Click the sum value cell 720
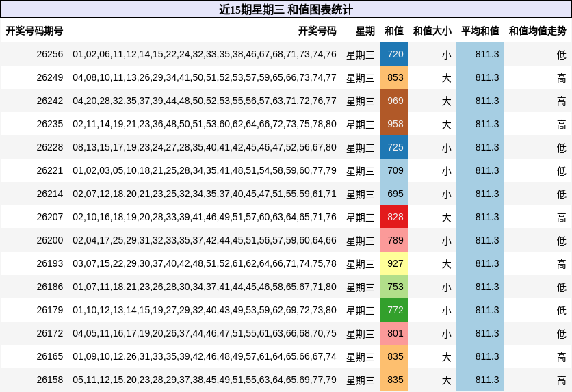572x392 pixels. coord(394,54)
